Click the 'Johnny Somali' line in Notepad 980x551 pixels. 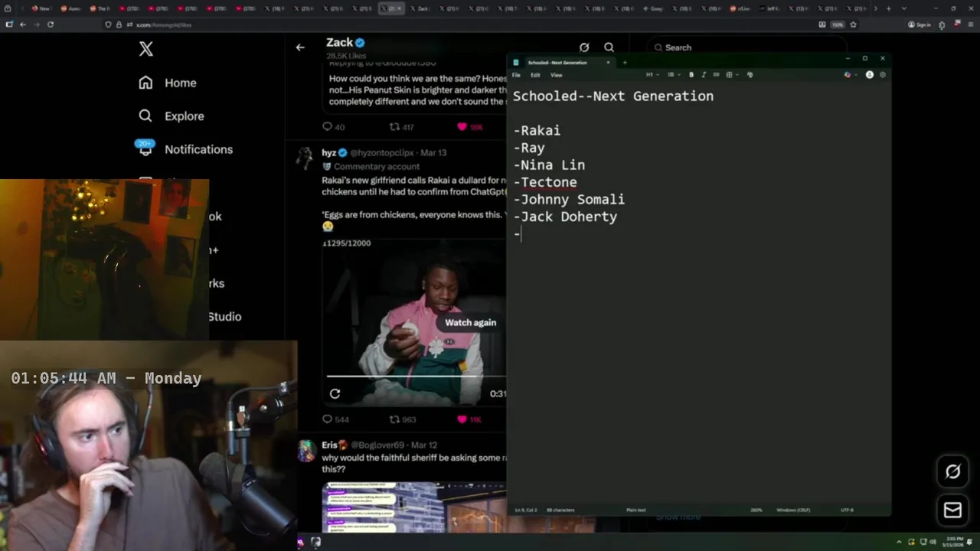pos(569,200)
